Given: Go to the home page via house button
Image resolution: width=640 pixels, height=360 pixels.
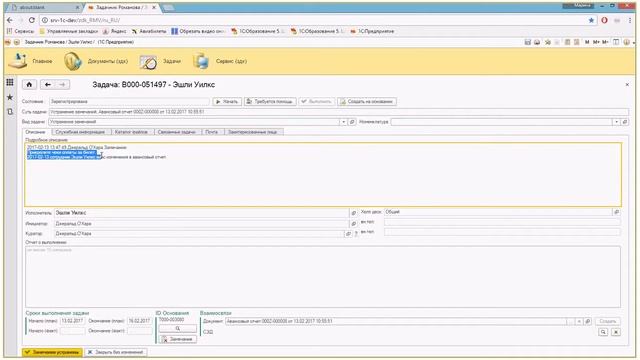Looking at the screenshot, I should click(29, 84).
